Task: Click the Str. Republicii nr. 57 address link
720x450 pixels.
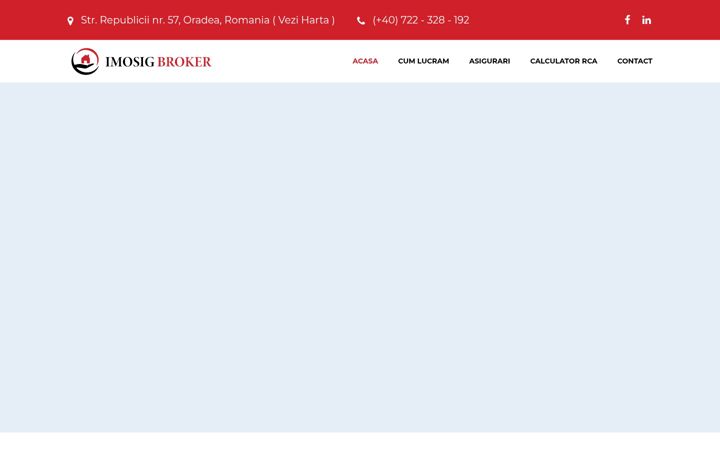Action: pyautogui.click(x=208, y=20)
